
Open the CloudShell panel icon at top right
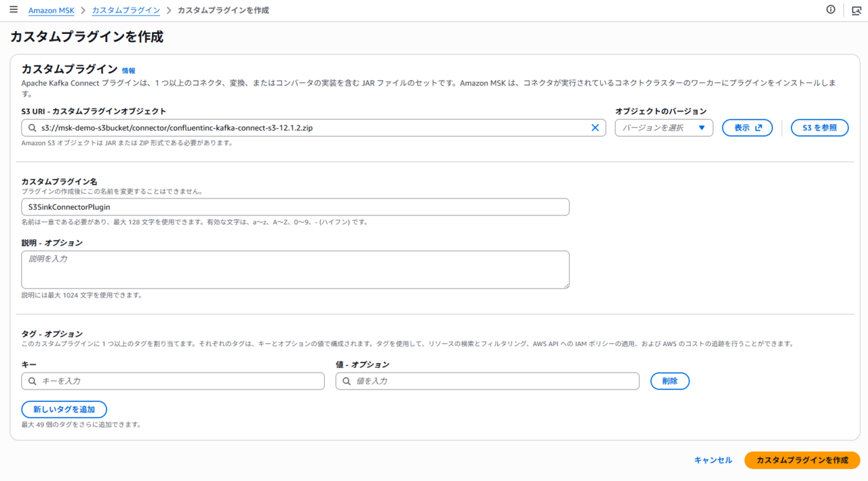coord(856,10)
